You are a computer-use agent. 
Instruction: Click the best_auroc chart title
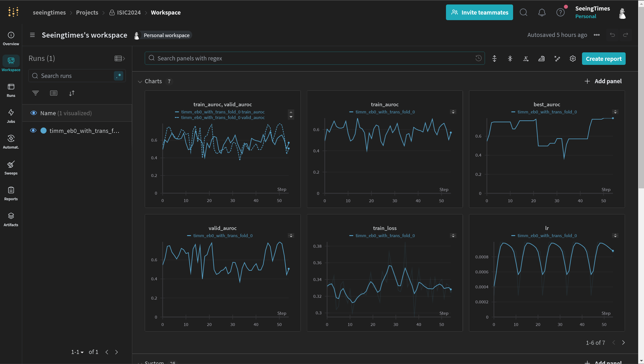(547, 104)
